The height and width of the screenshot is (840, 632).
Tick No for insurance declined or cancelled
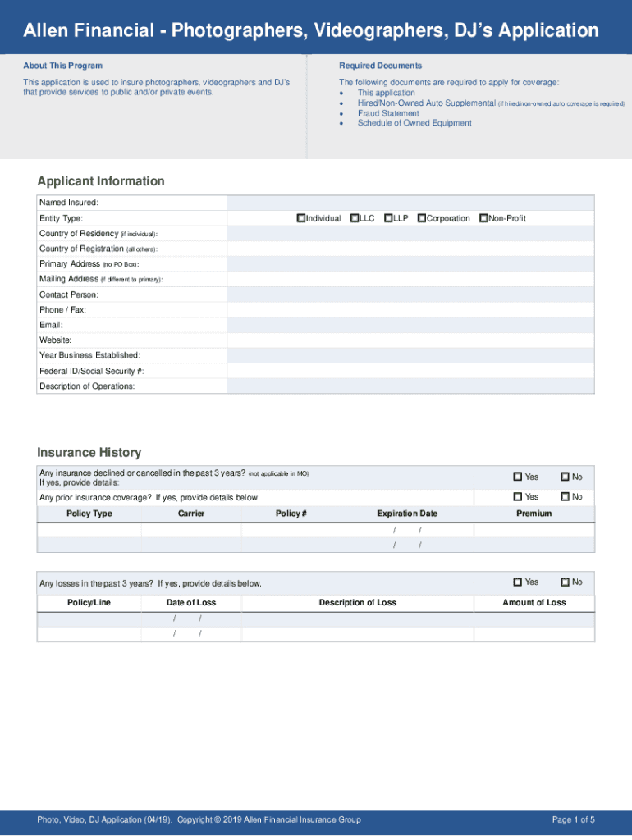click(565, 477)
